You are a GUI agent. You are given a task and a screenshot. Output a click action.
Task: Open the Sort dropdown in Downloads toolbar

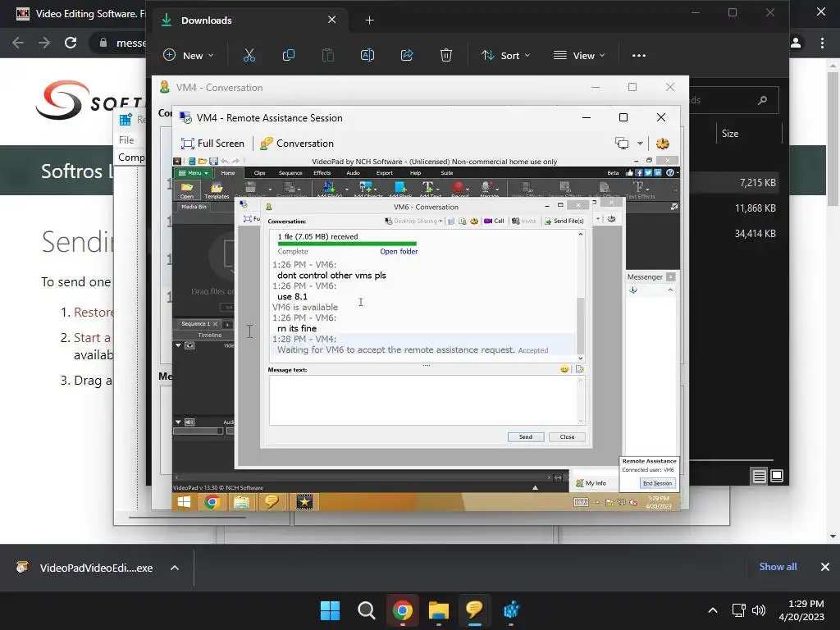pyautogui.click(x=505, y=55)
